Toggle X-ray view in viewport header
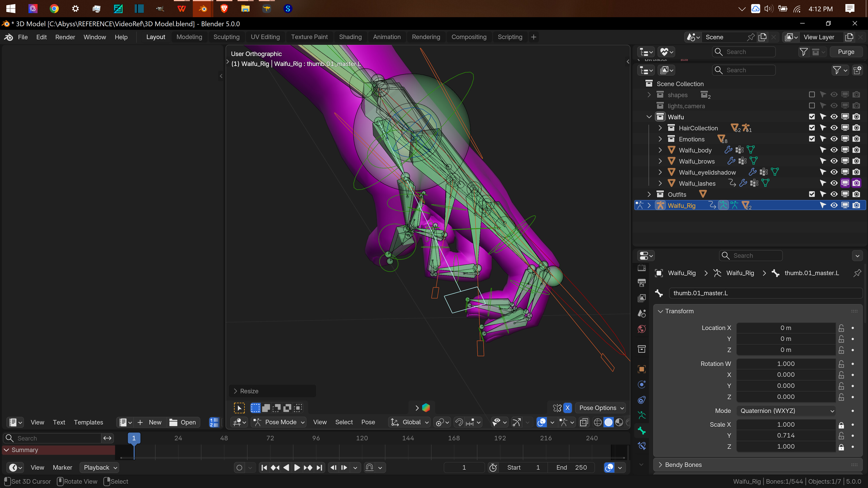The height and width of the screenshot is (488, 868). pos(584,422)
